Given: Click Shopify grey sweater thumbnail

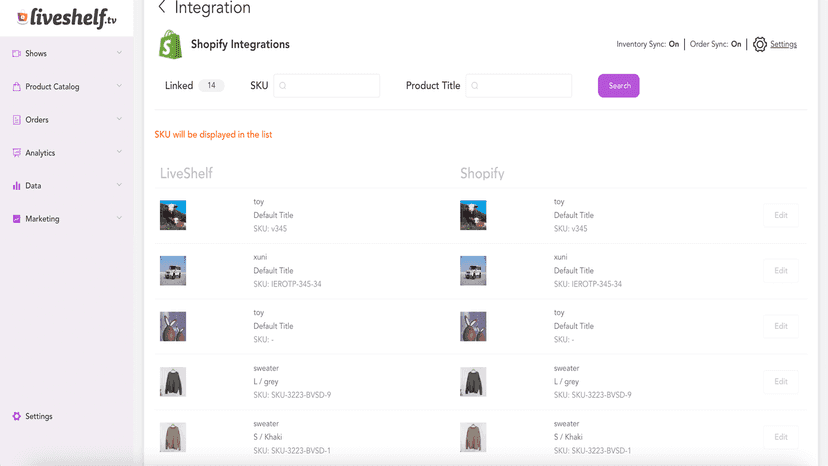Looking at the screenshot, I should pyautogui.click(x=473, y=381).
